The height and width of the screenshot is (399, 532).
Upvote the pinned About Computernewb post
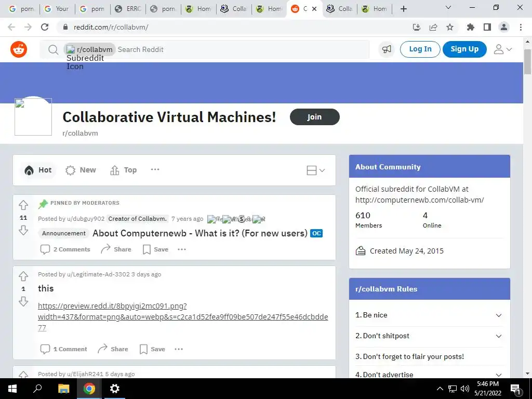(x=23, y=205)
